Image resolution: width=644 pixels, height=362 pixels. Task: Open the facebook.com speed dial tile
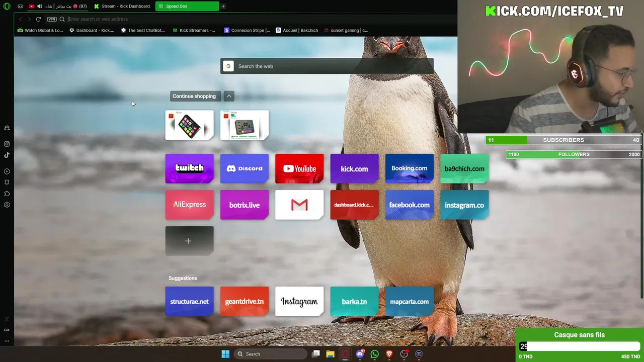coord(410,205)
